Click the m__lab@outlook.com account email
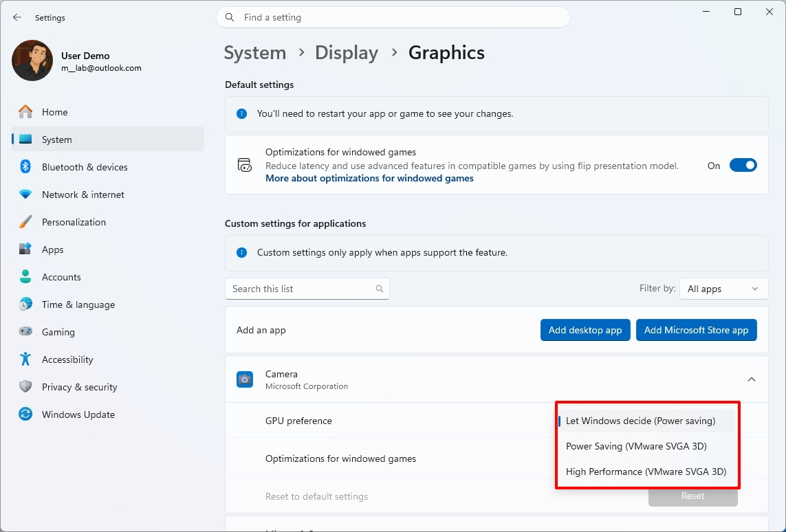This screenshot has width=786, height=532. pyautogui.click(x=101, y=68)
